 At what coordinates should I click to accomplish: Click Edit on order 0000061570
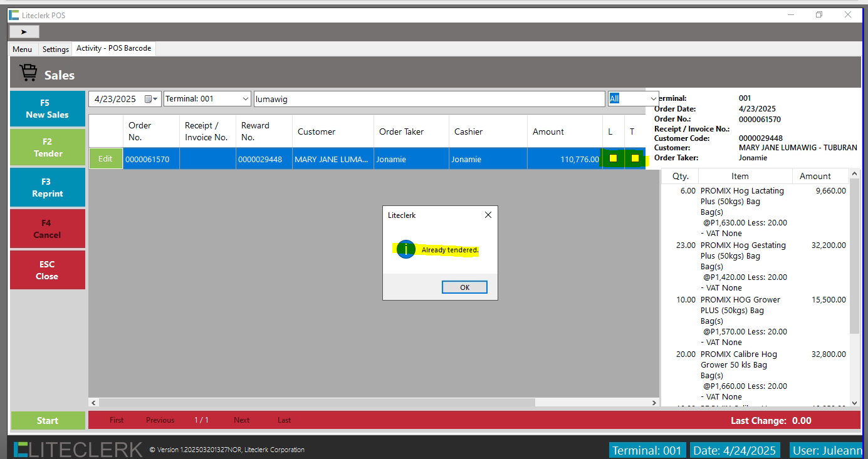(x=105, y=159)
